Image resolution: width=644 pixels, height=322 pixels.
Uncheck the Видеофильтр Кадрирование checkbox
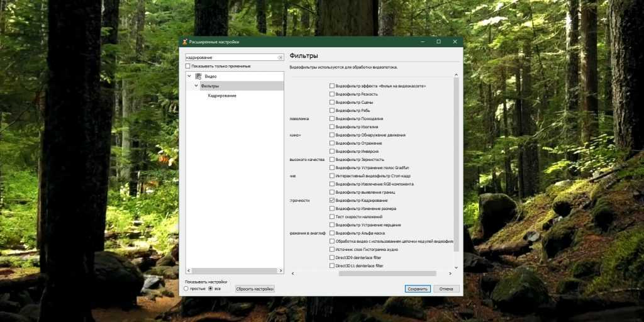(332, 200)
